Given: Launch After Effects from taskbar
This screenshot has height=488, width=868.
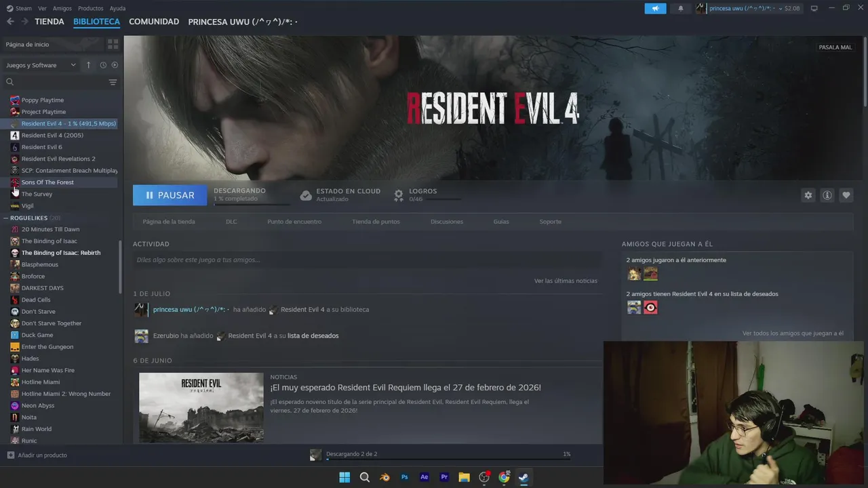Looking at the screenshot, I should pos(425,477).
